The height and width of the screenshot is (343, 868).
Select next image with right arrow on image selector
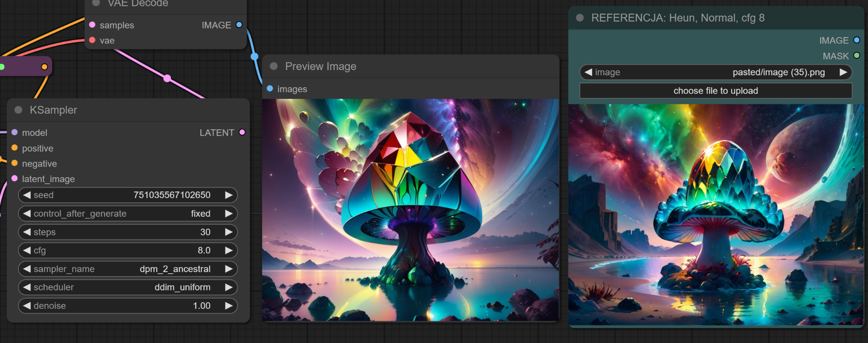pyautogui.click(x=843, y=72)
